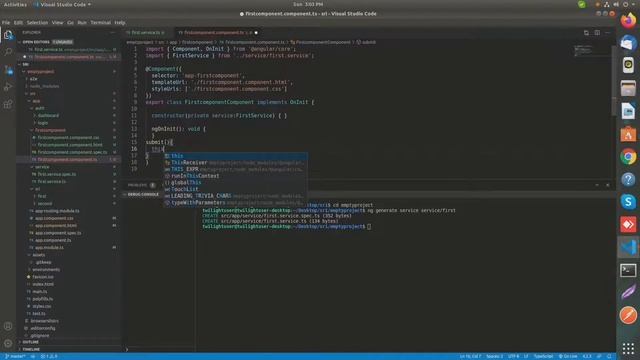
Task: Click the master branch in status bar
Action: (x=15, y=356)
